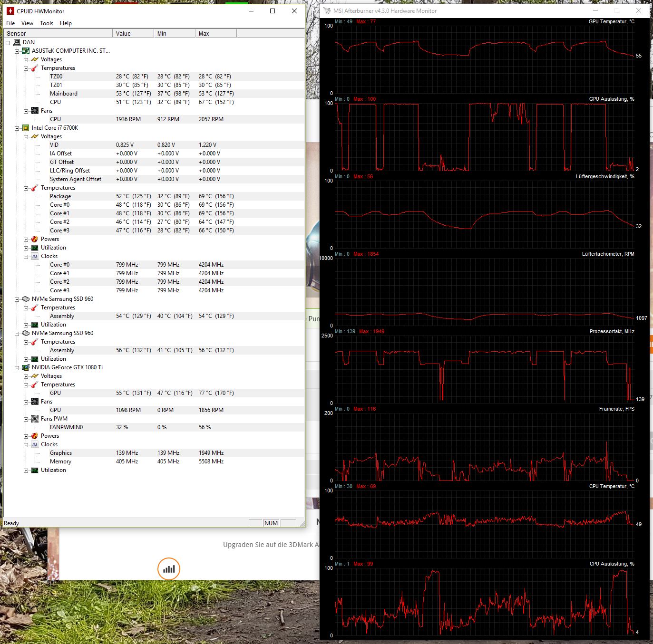Click the GPU Auslastung graph in Afterburner
The height and width of the screenshot is (644, 653).
click(485, 137)
